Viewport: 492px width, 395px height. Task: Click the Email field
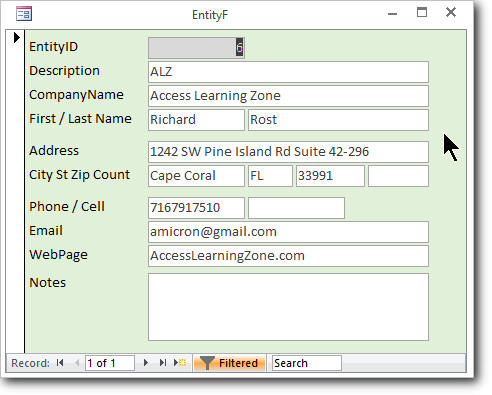288,232
